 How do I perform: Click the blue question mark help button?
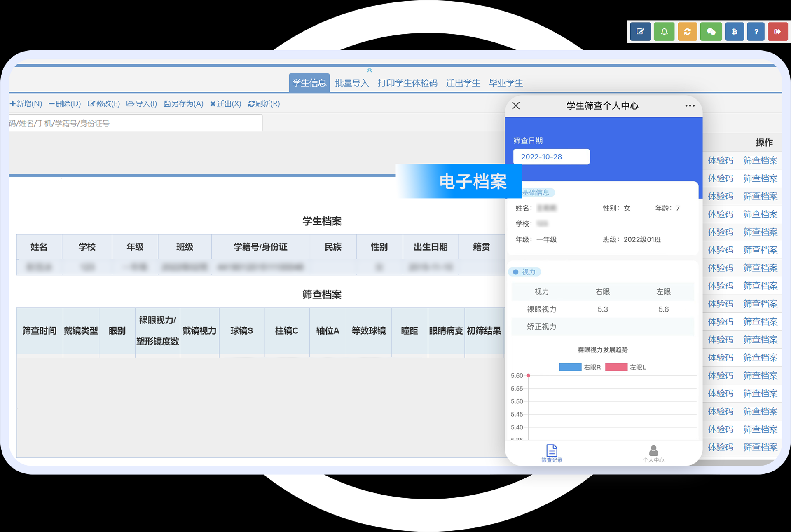[756, 32]
